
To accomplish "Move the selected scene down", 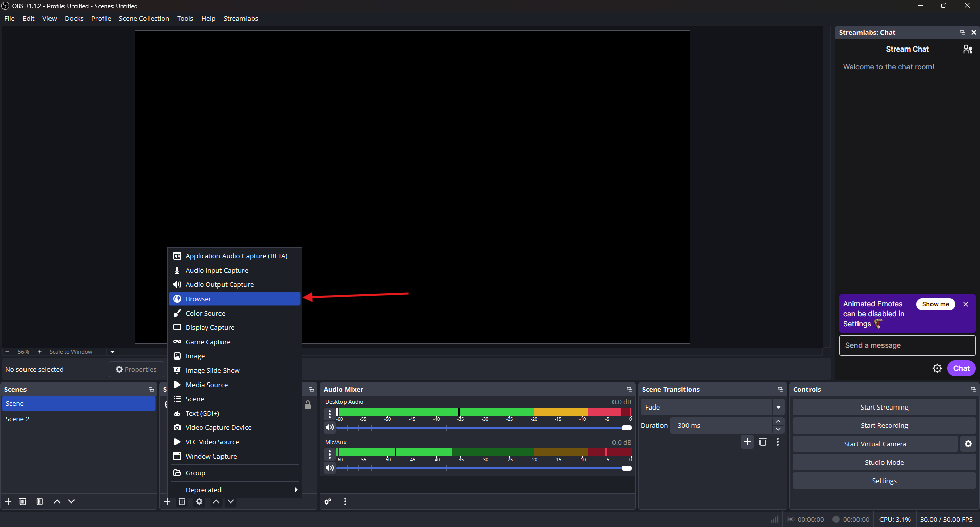I will coord(71,501).
